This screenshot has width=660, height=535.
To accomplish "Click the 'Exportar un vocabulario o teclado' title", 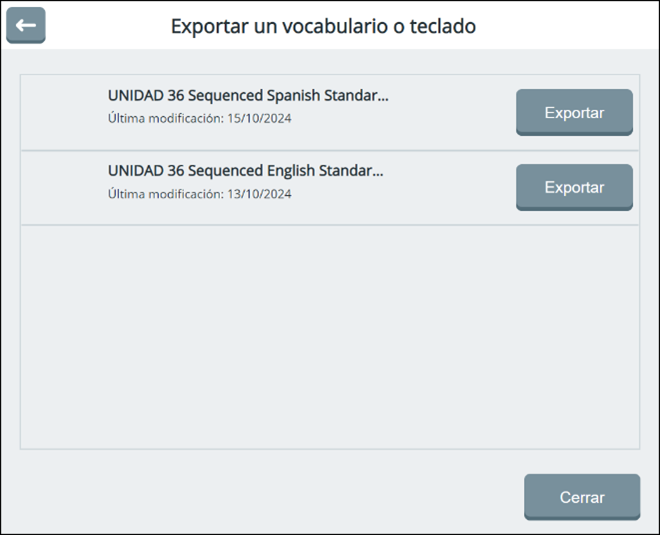I will coord(323,26).
